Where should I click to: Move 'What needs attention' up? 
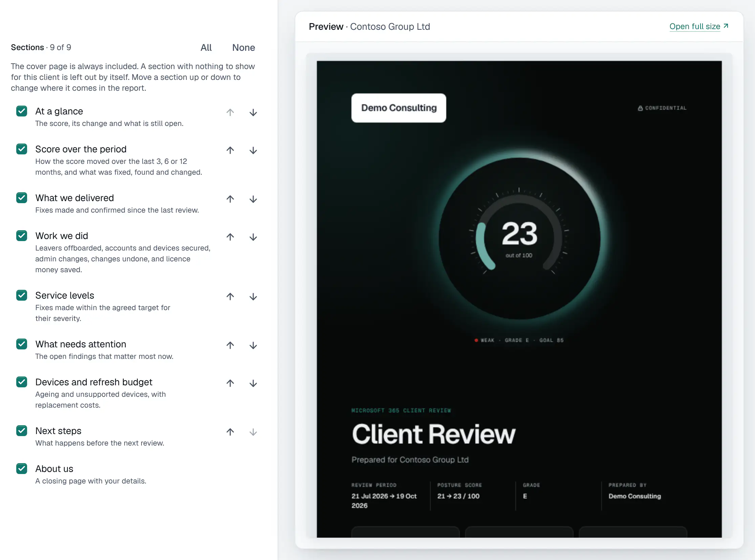point(230,345)
